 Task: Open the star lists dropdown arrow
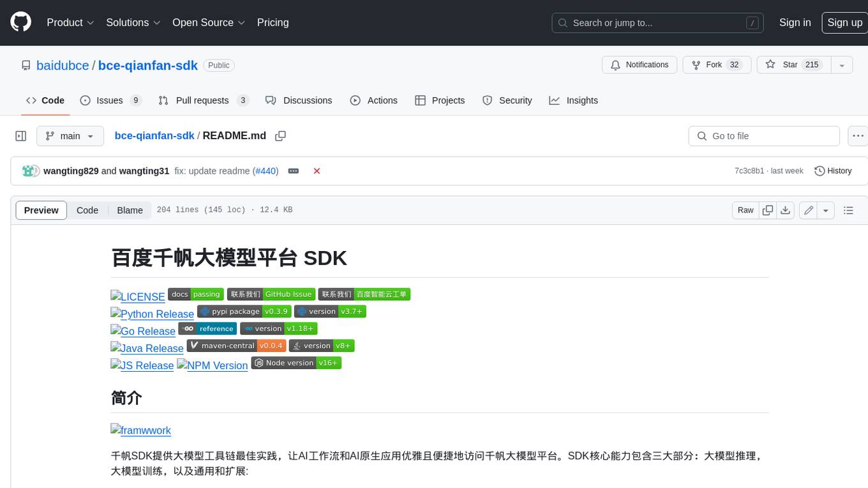842,65
